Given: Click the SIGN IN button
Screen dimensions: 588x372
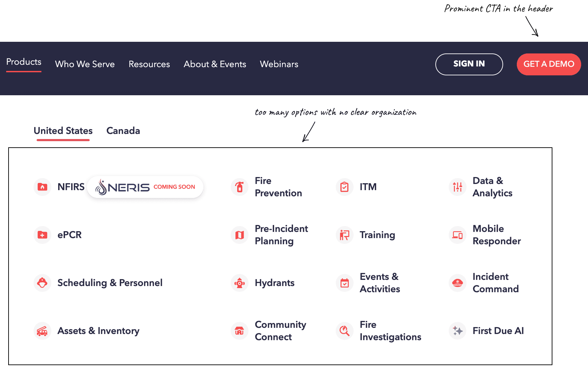Looking at the screenshot, I should point(469,64).
